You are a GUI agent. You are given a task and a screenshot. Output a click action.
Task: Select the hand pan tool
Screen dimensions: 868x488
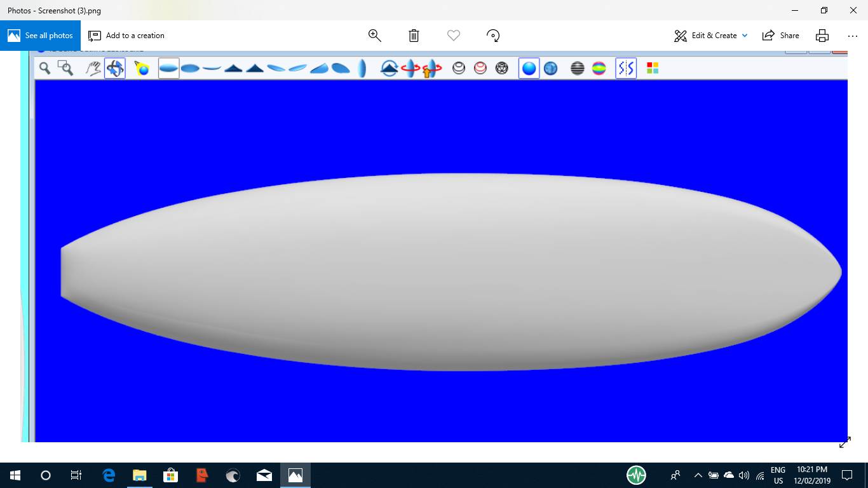click(93, 68)
